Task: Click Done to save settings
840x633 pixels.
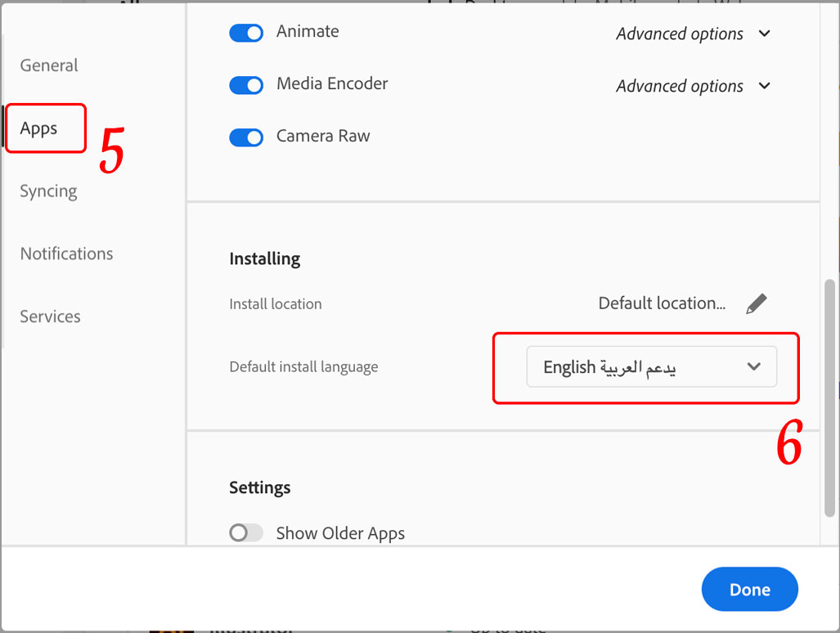Action: pos(749,589)
